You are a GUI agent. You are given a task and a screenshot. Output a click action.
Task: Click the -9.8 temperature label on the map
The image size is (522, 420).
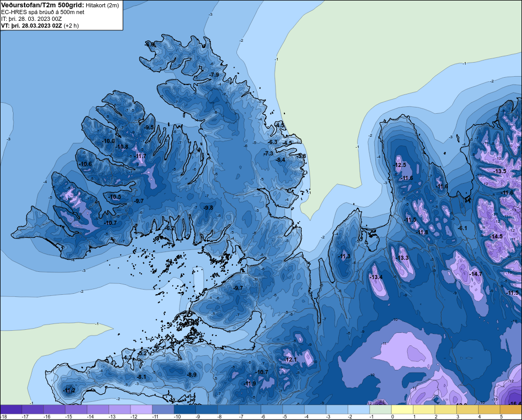pos(208,208)
